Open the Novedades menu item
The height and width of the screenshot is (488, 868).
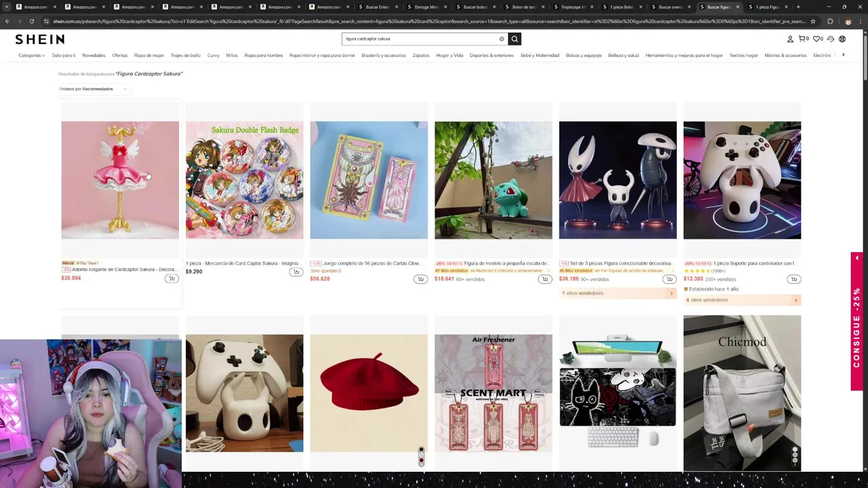coord(94,56)
